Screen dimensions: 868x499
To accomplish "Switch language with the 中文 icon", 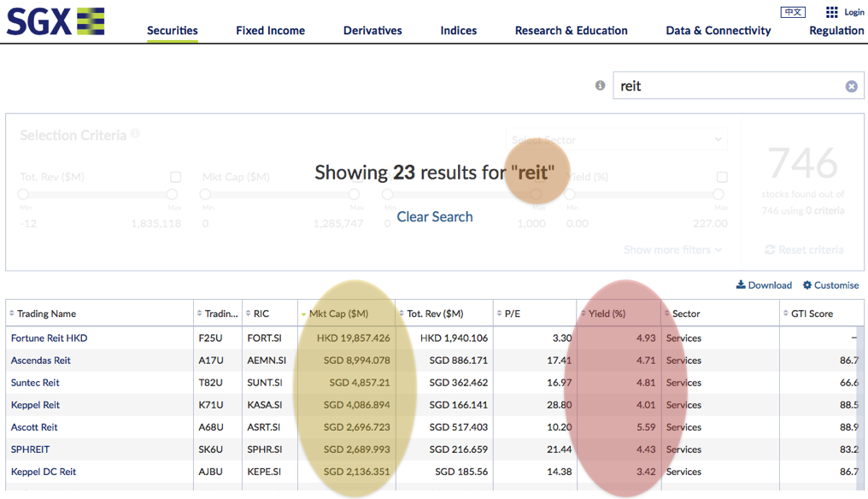I will point(793,12).
